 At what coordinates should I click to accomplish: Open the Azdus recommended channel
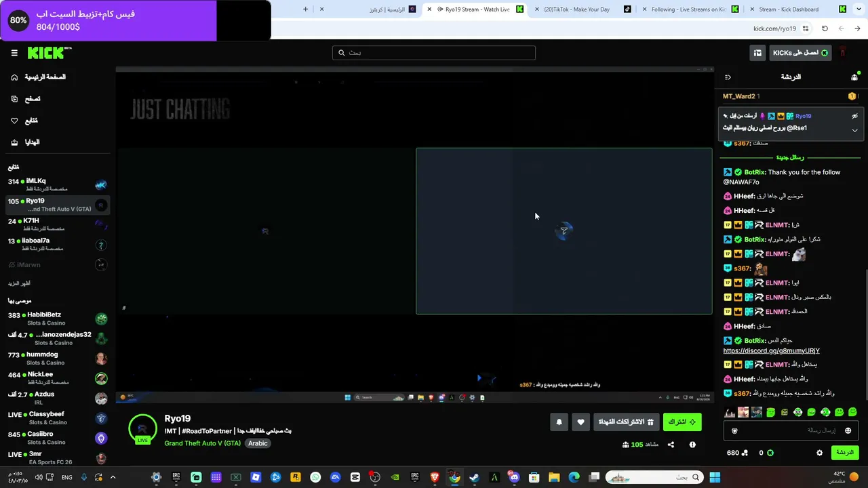[58, 398]
